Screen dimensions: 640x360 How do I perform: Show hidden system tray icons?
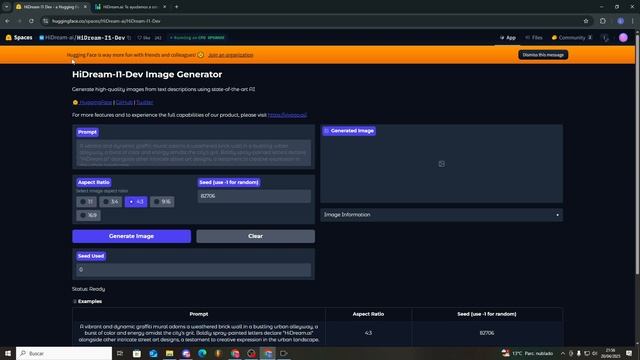563,353
